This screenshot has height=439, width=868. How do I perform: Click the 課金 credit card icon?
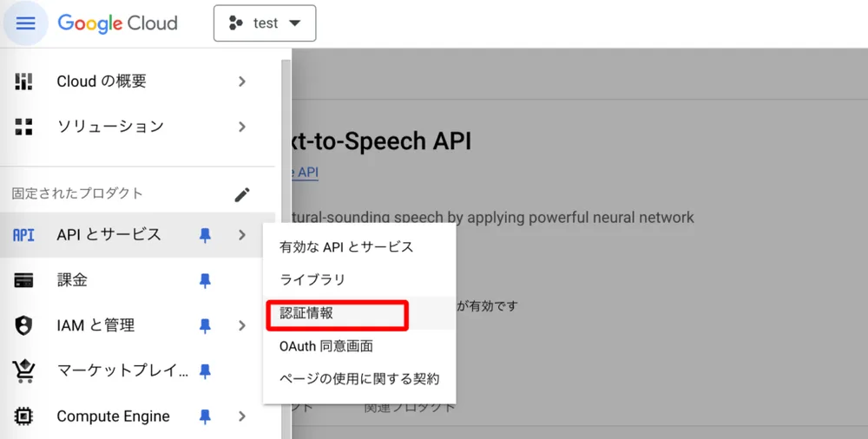pyautogui.click(x=23, y=281)
